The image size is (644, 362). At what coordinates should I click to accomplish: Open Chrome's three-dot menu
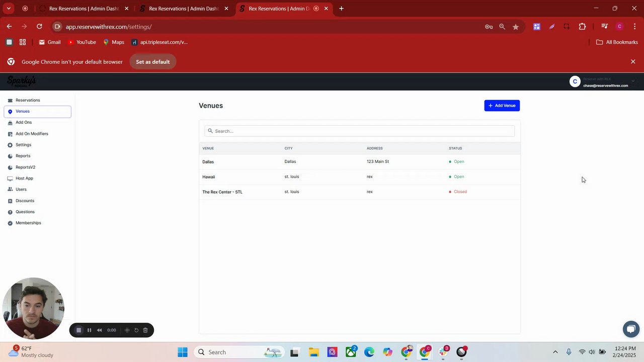(x=635, y=27)
